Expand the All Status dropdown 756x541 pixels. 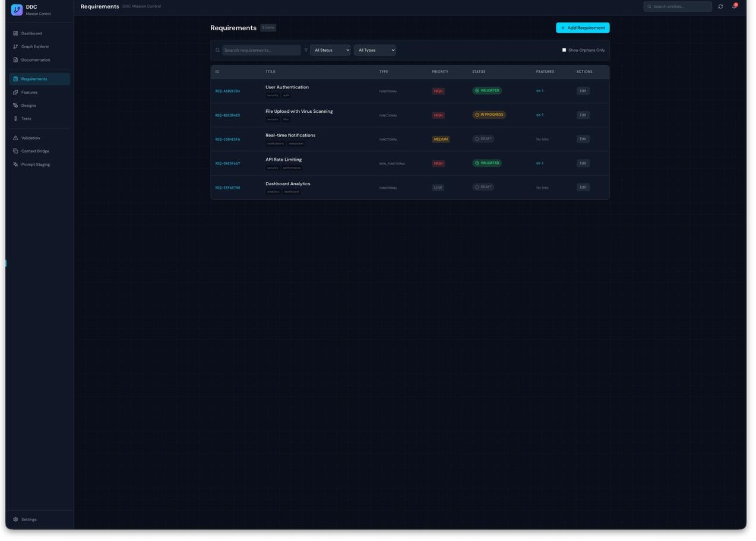(x=330, y=50)
